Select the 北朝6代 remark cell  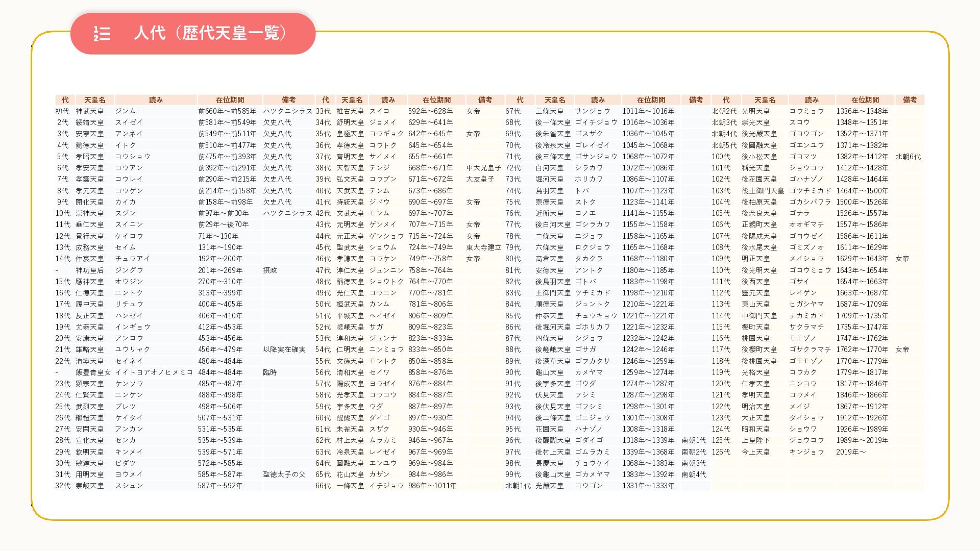click(x=908, y=157)
